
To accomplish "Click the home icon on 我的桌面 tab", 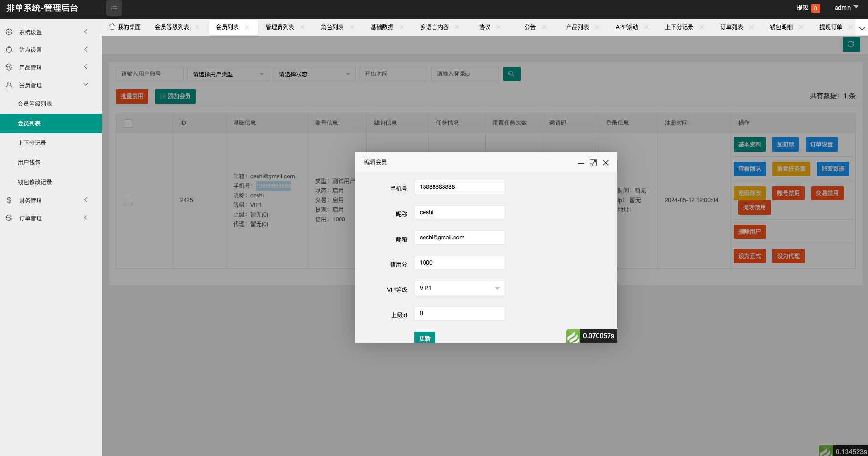I will click(x=112, y=27).
